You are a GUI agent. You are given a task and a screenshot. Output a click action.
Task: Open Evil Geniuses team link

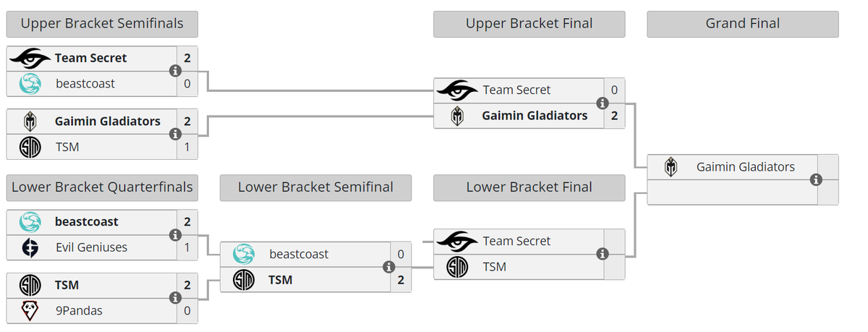pyautogui.click(x=91, y=247)
